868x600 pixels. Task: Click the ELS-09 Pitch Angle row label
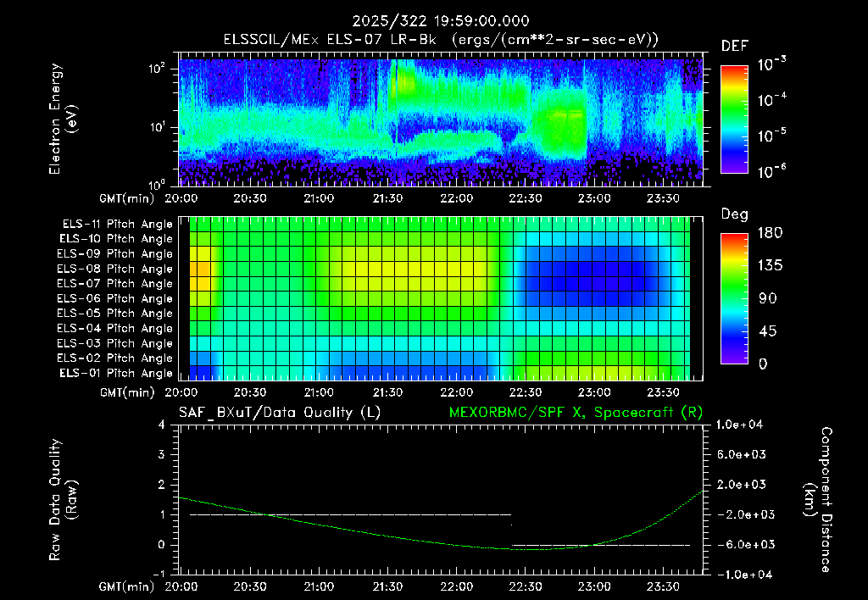pyautogui.click(x=115, y=254)
